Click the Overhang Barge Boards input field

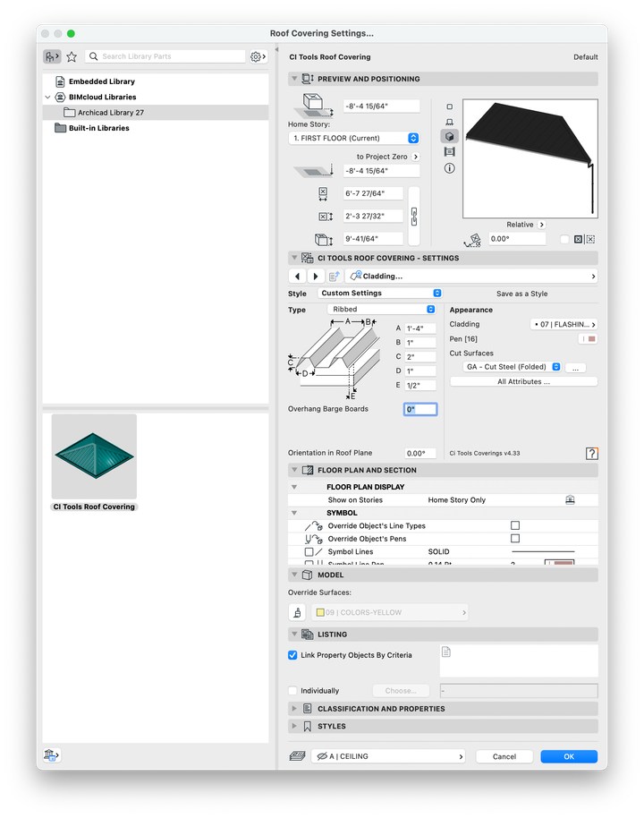pyautogui.click(x=420, y=410)
